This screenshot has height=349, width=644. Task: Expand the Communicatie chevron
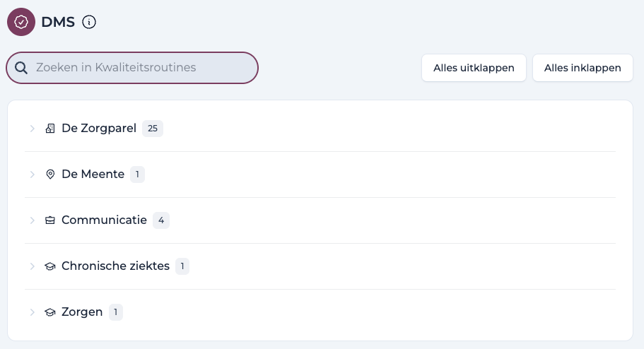coord(33,220)
